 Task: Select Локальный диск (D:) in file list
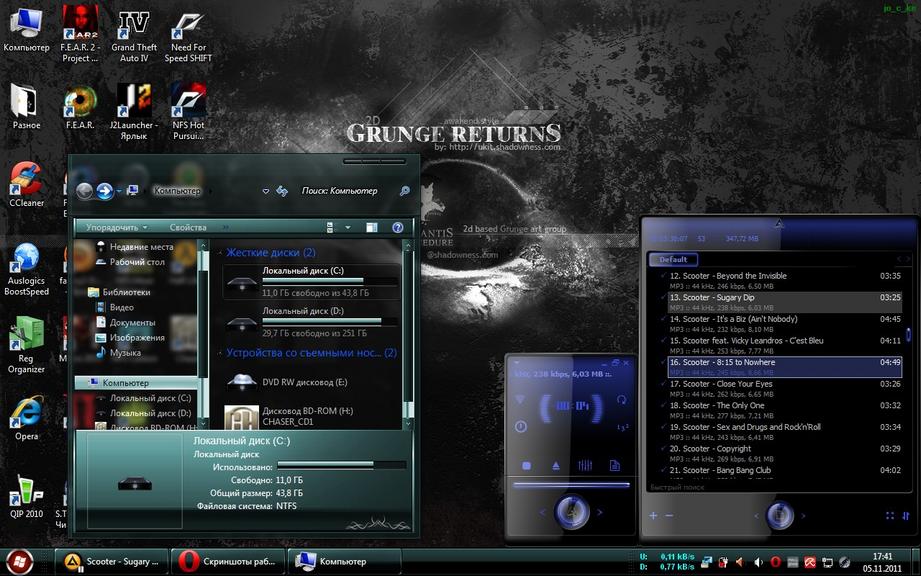311,322
